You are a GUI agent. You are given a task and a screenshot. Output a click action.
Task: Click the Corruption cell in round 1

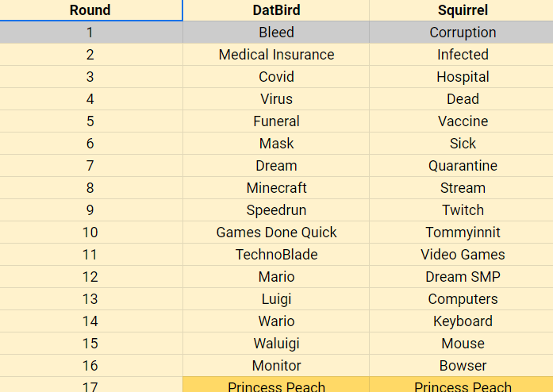(x=461, y=32)
